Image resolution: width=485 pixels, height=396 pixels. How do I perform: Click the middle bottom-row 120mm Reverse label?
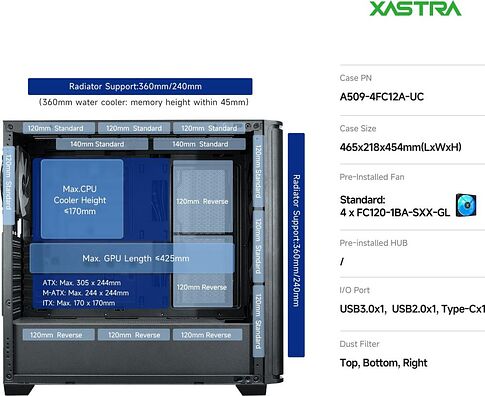click(133, 335)
